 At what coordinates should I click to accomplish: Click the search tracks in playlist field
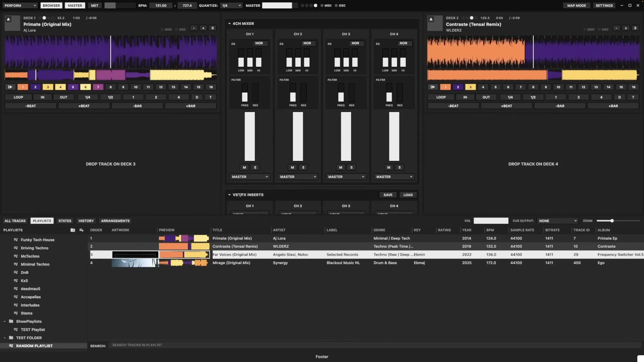[375, 345]
